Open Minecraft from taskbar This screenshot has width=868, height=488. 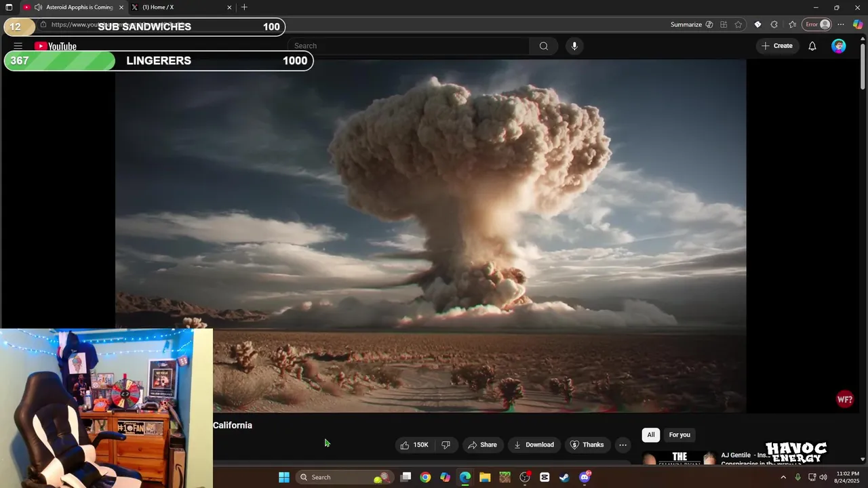click(x=505, y=477)
